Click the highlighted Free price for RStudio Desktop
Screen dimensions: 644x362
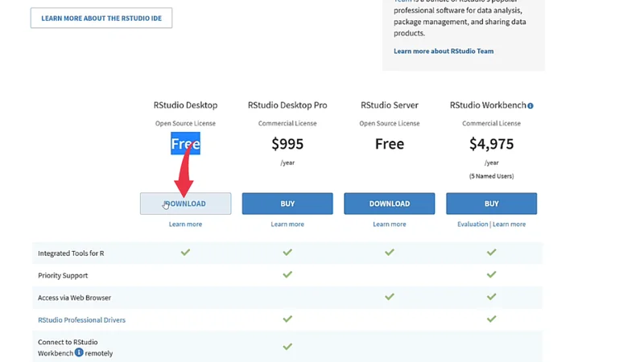(185, 144)
